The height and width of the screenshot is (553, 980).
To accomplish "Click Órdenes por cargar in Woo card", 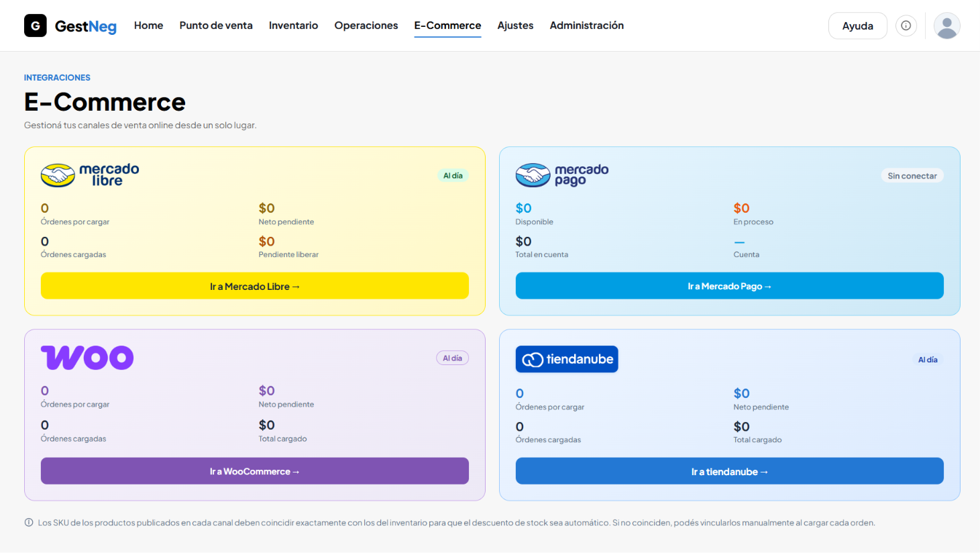I will tap(75, 405).
